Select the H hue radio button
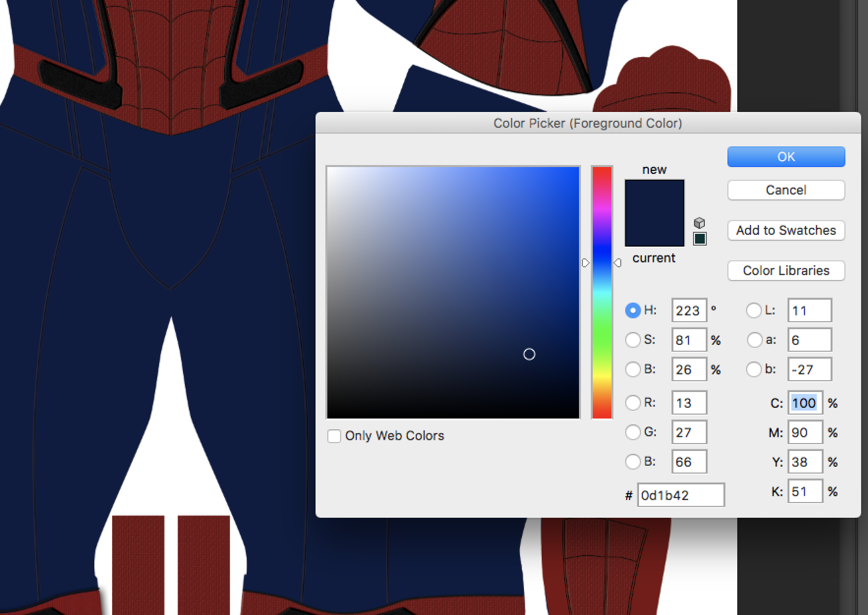The height and width of the screenshot is (615, 868). tap(633, 310)
